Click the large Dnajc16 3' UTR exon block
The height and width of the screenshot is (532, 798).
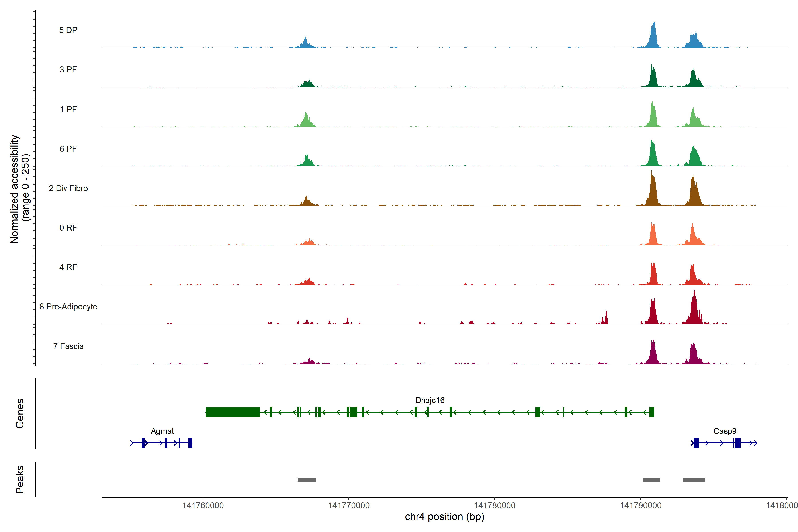pos(232,412)
